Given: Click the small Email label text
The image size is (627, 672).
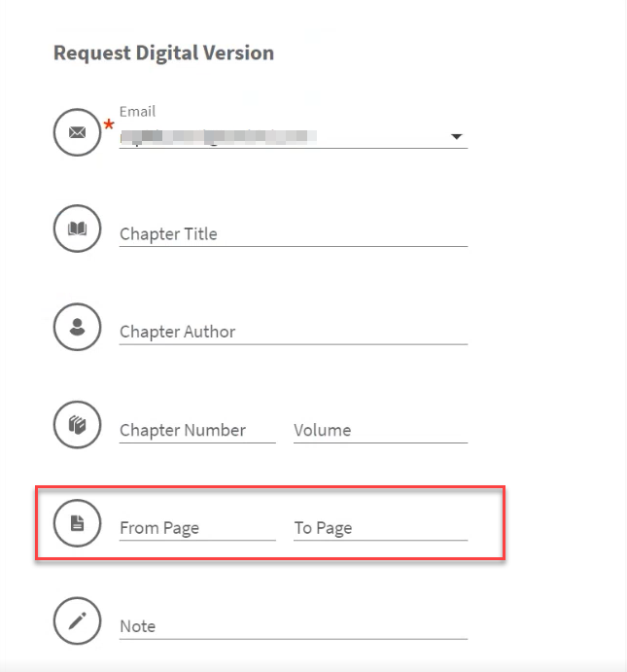Looking at the screenshot, I should pyautogui.click(x=137, y=112).
